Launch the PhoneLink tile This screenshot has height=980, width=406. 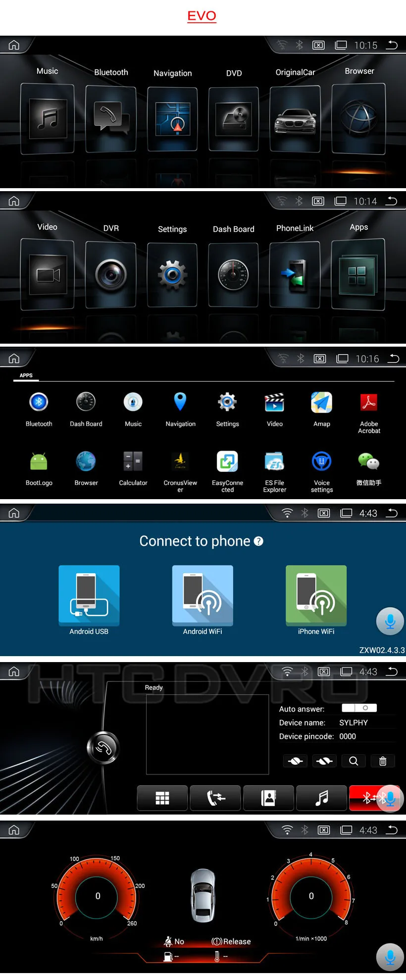pos(295,275)
